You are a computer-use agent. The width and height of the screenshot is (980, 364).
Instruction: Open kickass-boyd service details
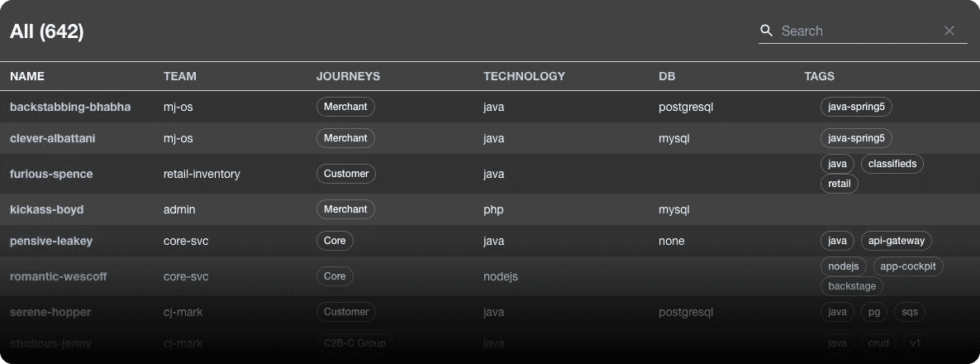pyautogui.click(x=46, y=209)
